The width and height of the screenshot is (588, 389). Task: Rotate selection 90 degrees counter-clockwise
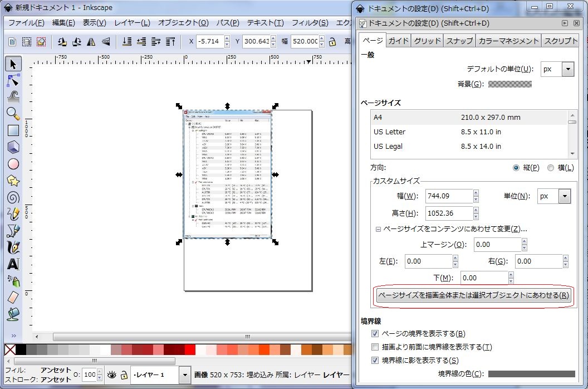pyautogui.click(x=62, y=41)
